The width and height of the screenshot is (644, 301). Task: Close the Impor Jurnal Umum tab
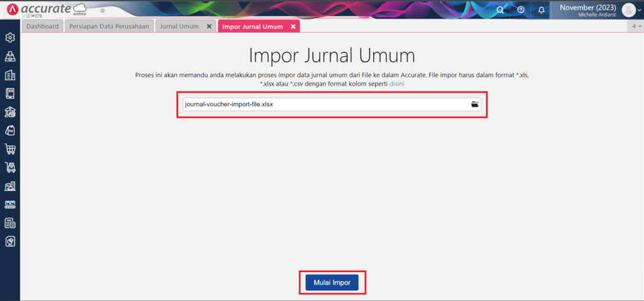pos(293,27)
